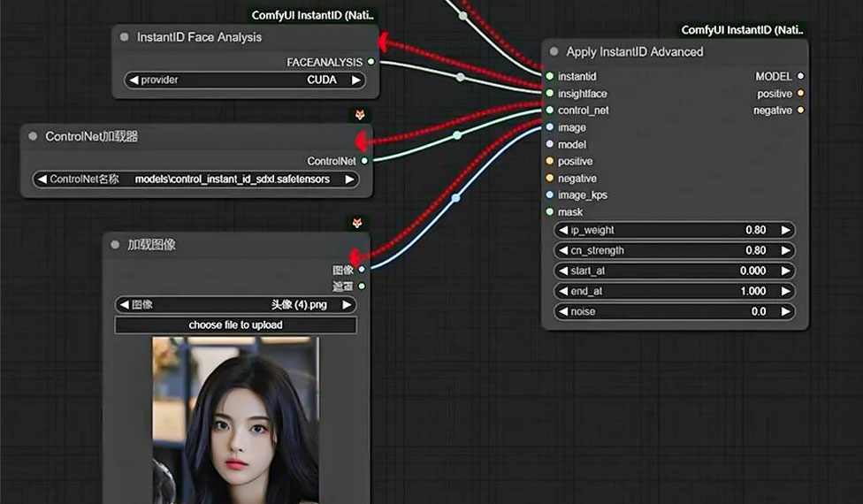The height and width of the screenshot is (504, 863).
Task: Collapse the ControlNet加载器 node dot
Action: click(33, 136)
